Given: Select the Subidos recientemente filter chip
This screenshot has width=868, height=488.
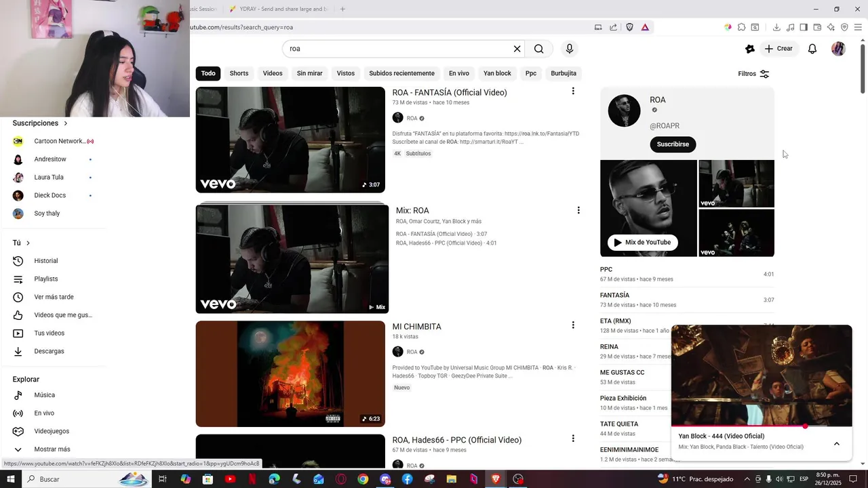Looking at the screenshot, I should [x=402, y=73].
